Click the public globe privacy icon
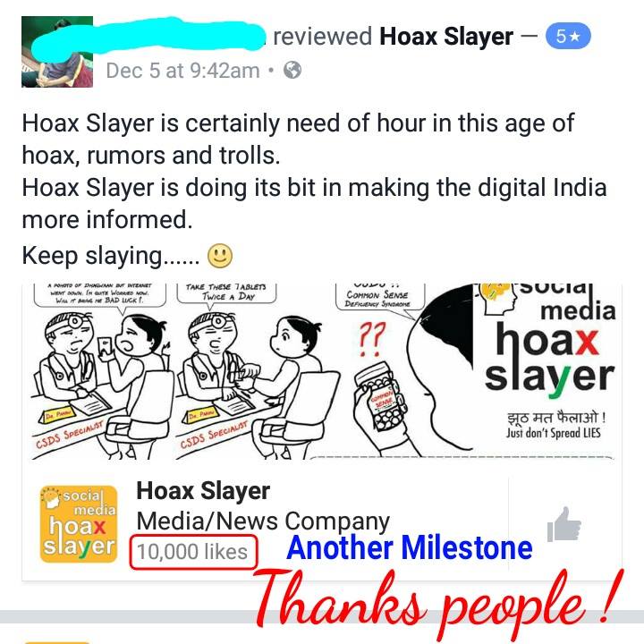This screenshot has height=644, width=644. tap(292, 71)
